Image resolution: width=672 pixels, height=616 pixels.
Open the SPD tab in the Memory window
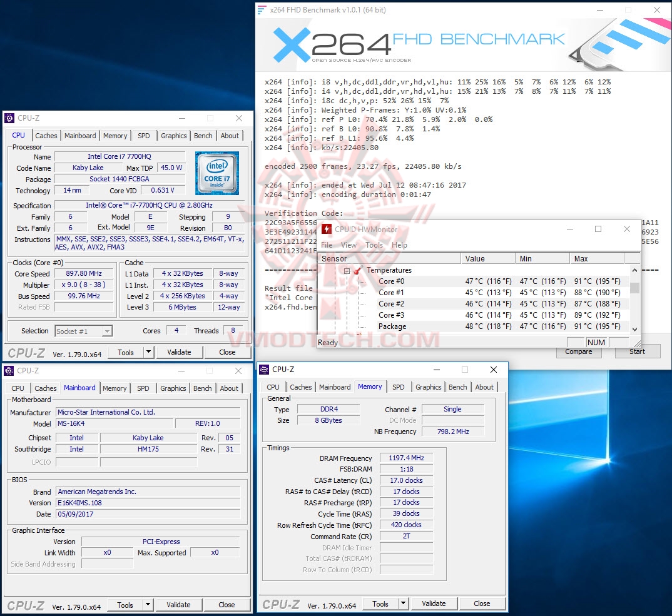398,387
